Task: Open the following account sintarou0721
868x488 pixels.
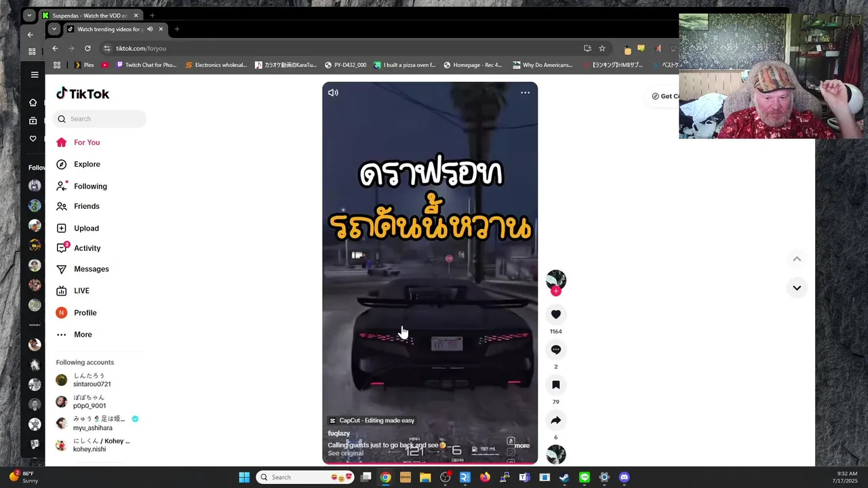Action: tap(92, 380)
